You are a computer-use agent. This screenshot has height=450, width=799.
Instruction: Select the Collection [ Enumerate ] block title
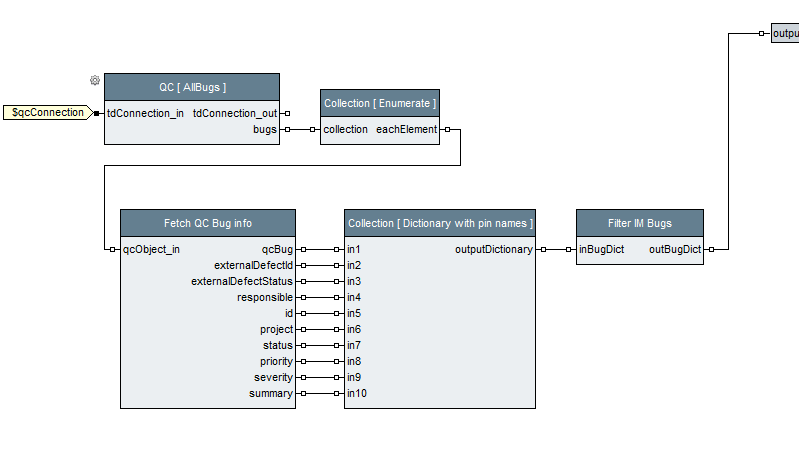coord(380,103)
